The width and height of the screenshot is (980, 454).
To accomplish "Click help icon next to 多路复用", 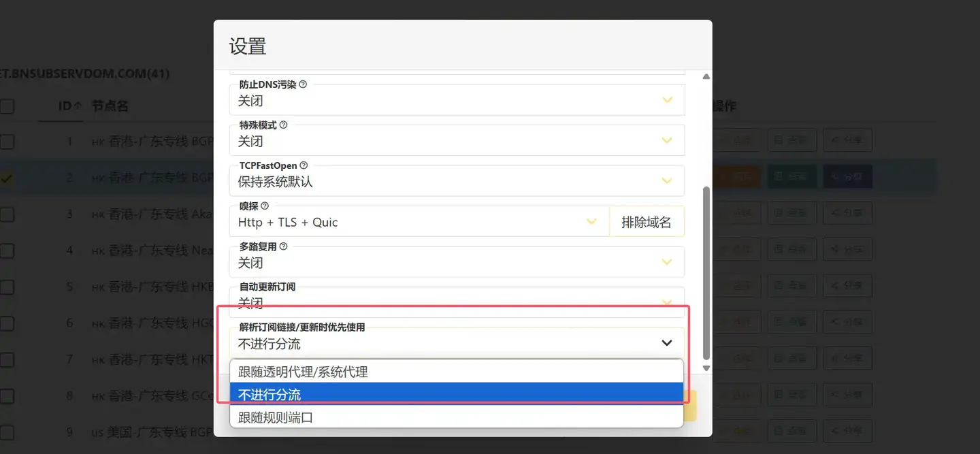I will pos(283,247).
